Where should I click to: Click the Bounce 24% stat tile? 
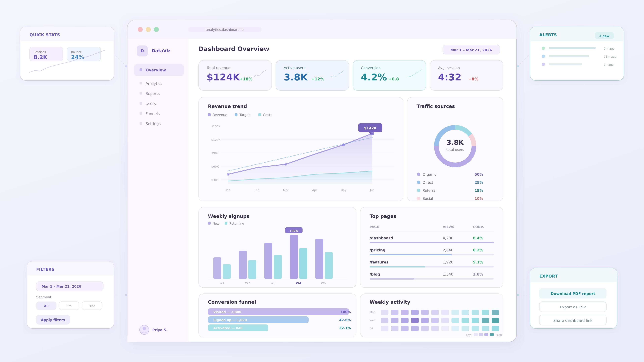tap(84, 54)
